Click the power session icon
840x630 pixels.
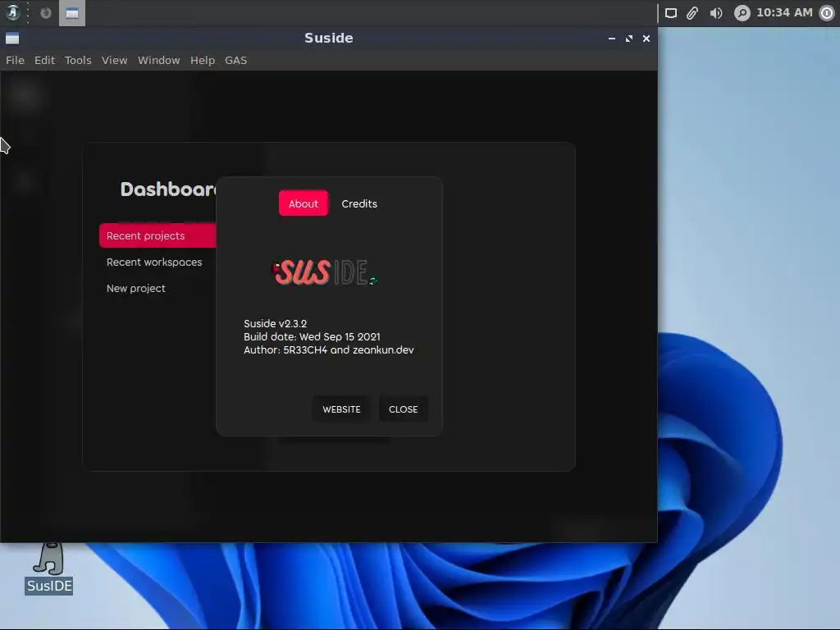pyautogui.click(x=827, y=13)
